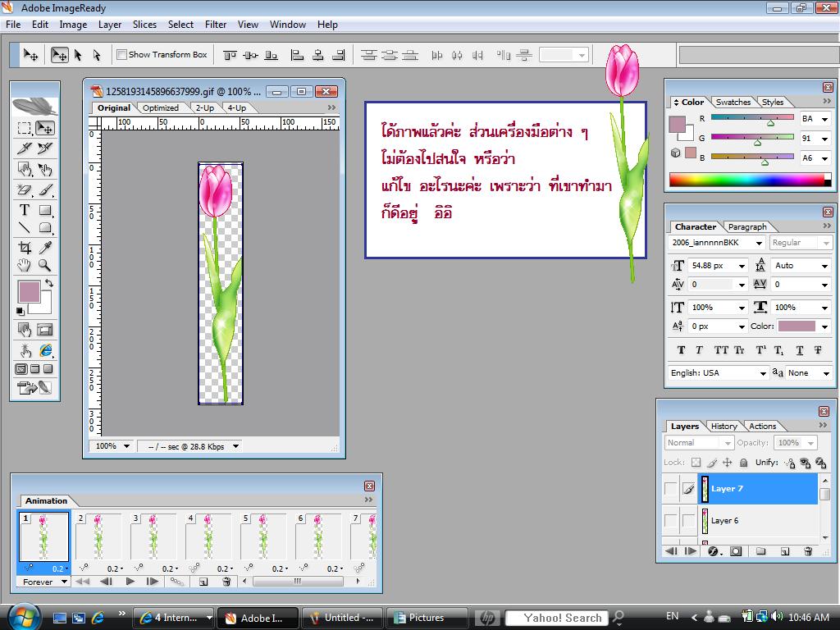Switch to the Swatches tab
840x630 pixels.
733,102
